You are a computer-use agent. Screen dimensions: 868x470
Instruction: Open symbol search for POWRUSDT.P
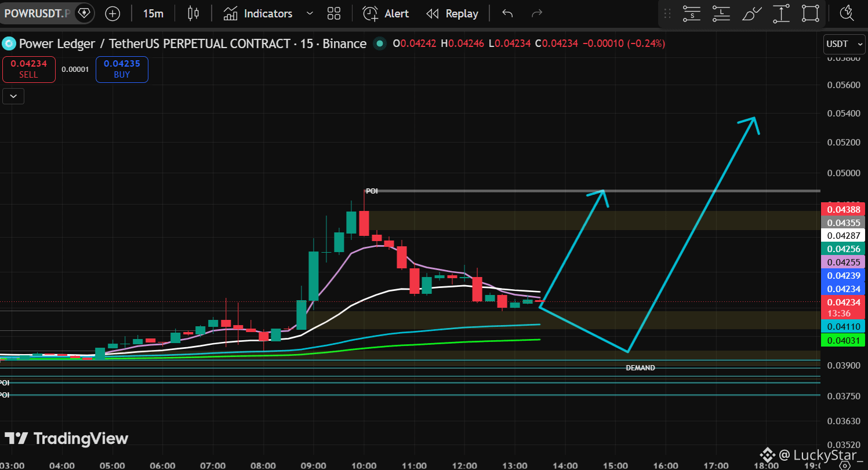37,13
